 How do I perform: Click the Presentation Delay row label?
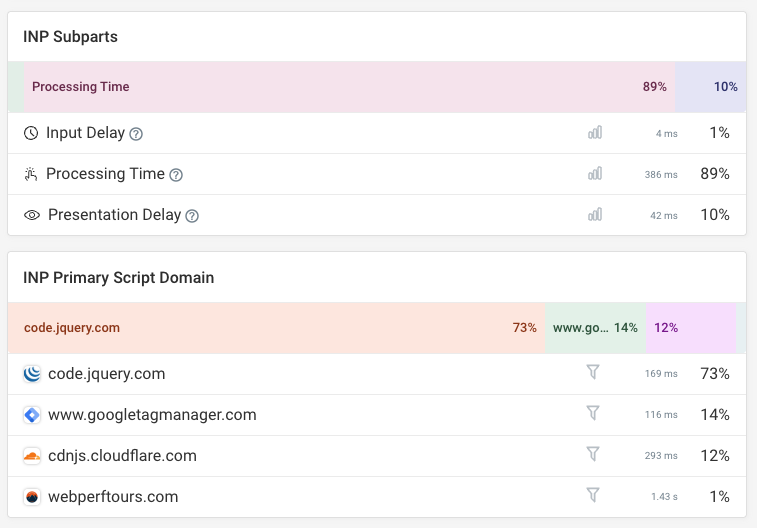[x=114, y=215]
